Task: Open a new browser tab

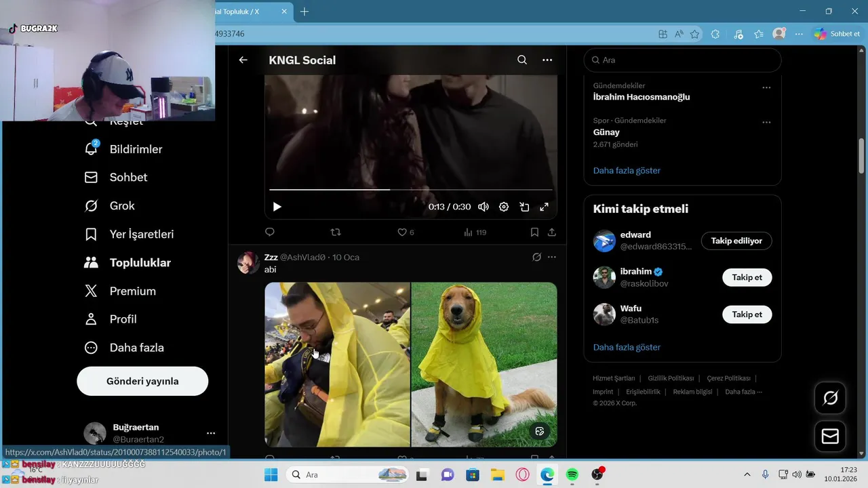Action: [x=304, y=12]
